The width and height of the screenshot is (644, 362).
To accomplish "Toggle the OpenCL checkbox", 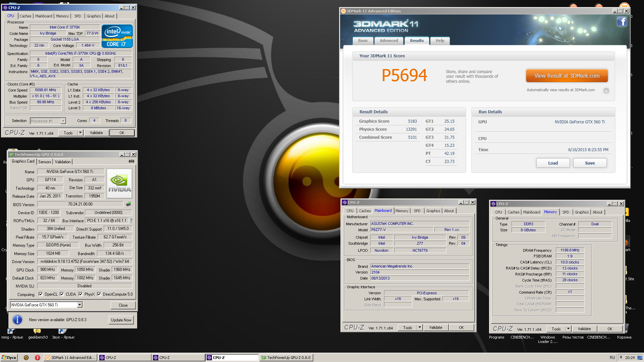I will tap(41, 294).
